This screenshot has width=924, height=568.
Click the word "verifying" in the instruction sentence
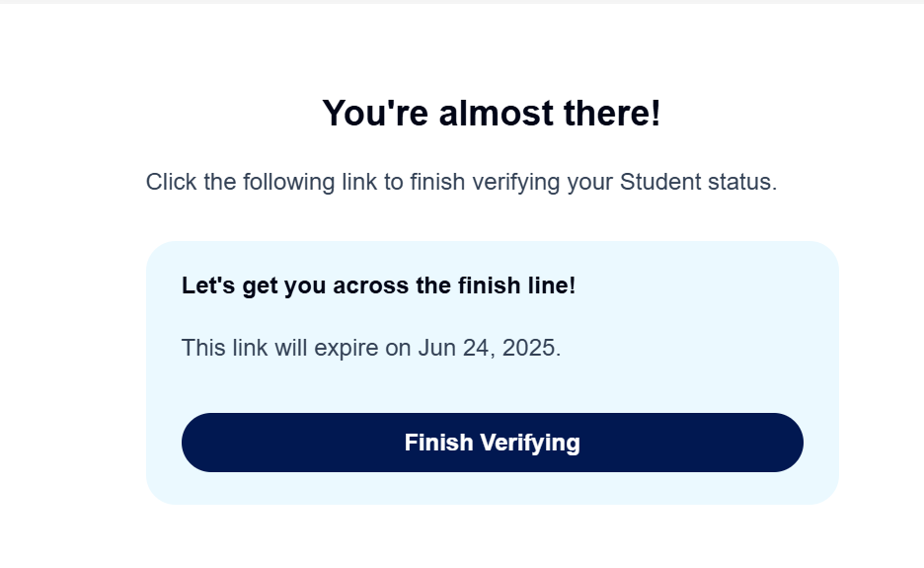520,183
